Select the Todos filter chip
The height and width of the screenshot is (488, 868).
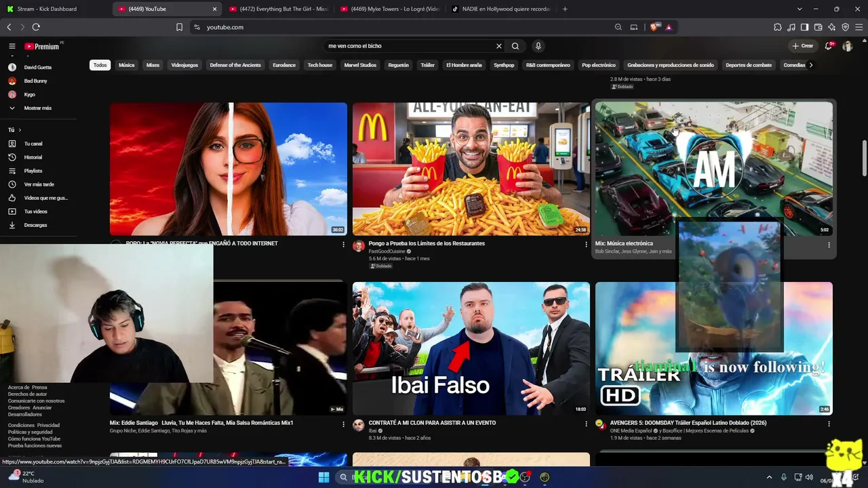100,65
